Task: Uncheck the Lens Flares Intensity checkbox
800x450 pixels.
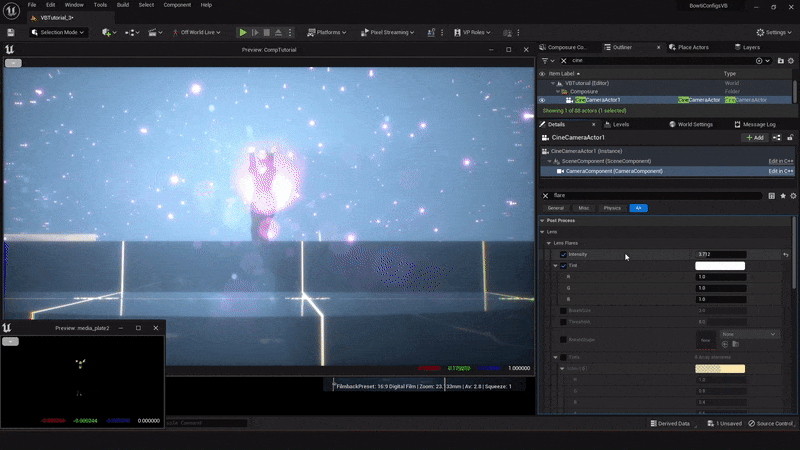Action: (563, 255)
